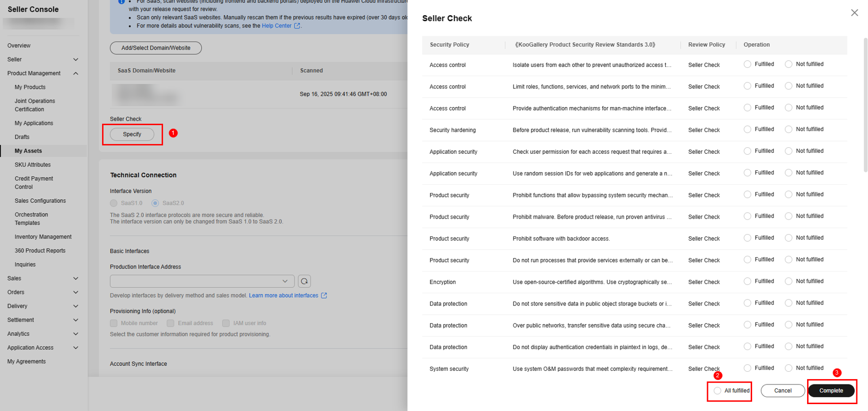This screenshot has height=411, width=868.
Task: Select Not fulfilled for 'Do not store sensitive data'
Action: (788, 303)
